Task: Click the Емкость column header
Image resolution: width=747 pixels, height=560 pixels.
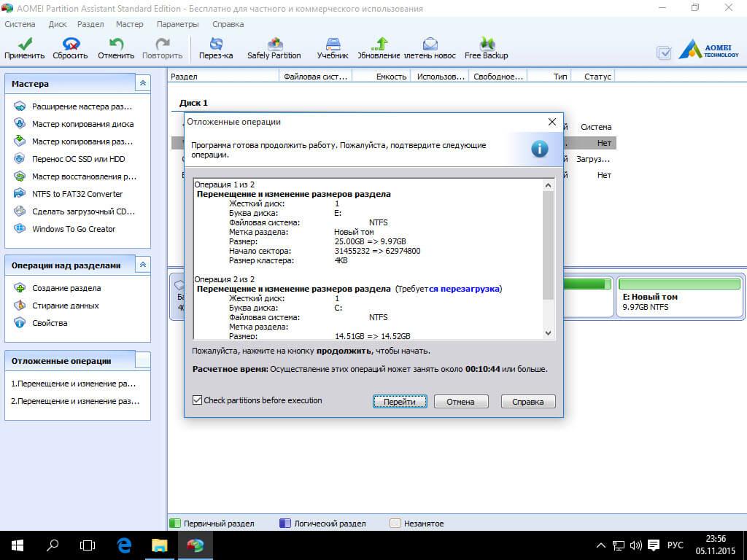Action: coord(381,76)
